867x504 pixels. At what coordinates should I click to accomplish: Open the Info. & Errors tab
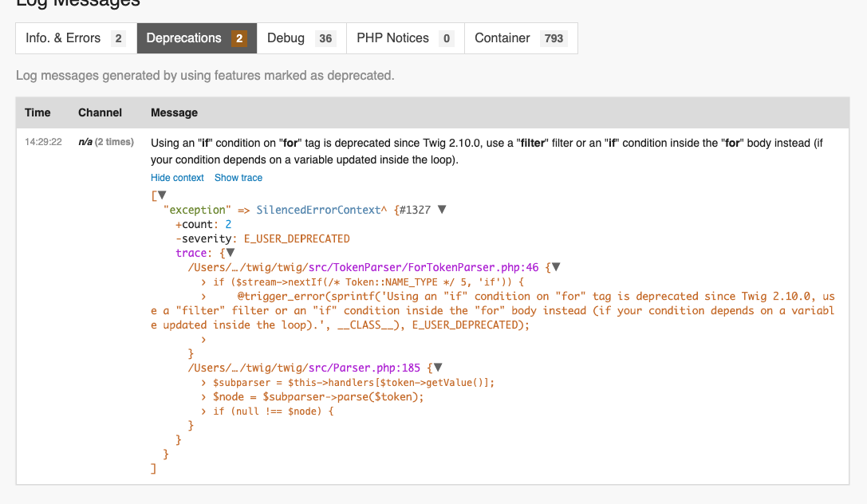[77, 38]
